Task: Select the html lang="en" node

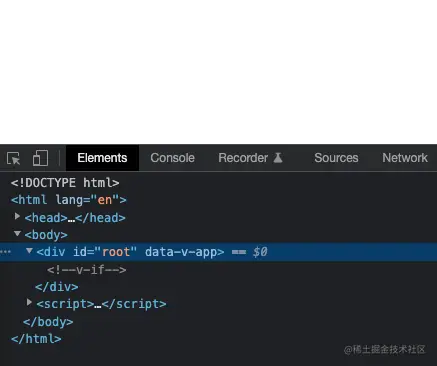Action: pos(69,200)
